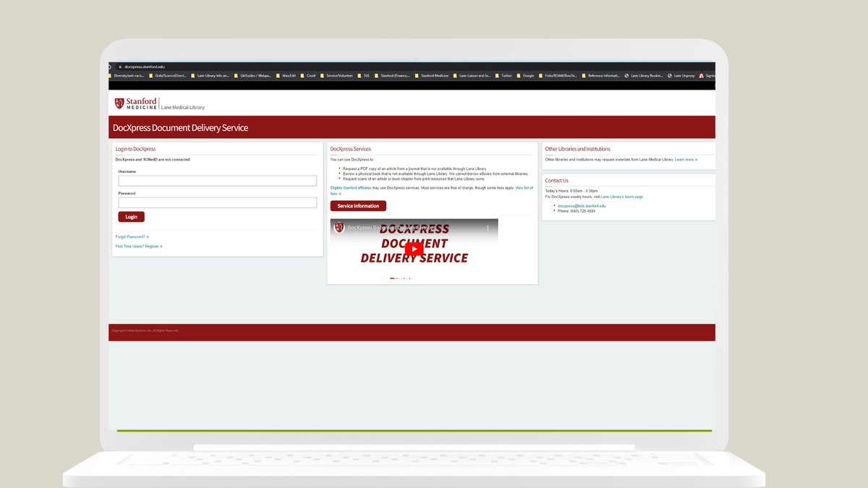Open the MarcEdit bookmark folder

pyautogui.click(x=286, y=75)
